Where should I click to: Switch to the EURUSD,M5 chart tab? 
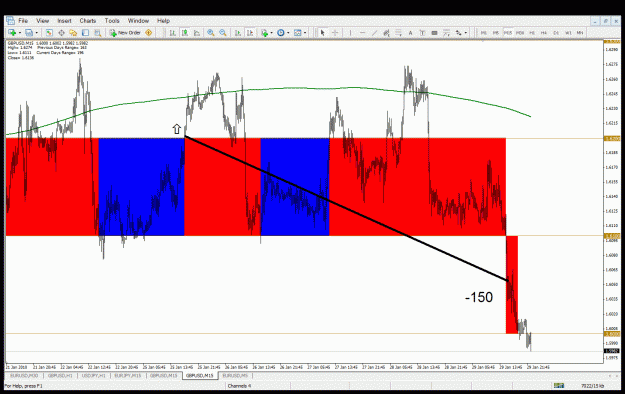[235, 376]
